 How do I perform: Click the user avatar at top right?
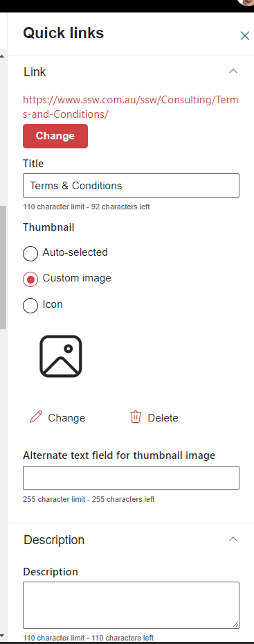[x=248, y=2]
